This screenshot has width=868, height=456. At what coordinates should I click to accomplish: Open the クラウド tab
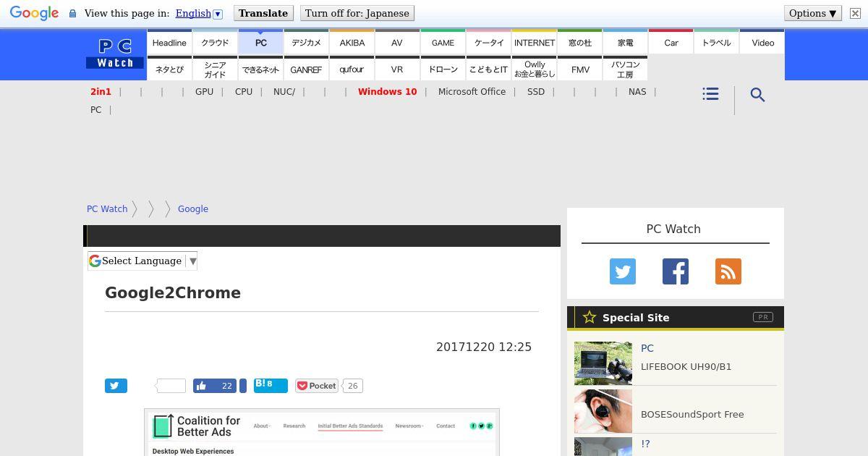[x=215, y=42]
